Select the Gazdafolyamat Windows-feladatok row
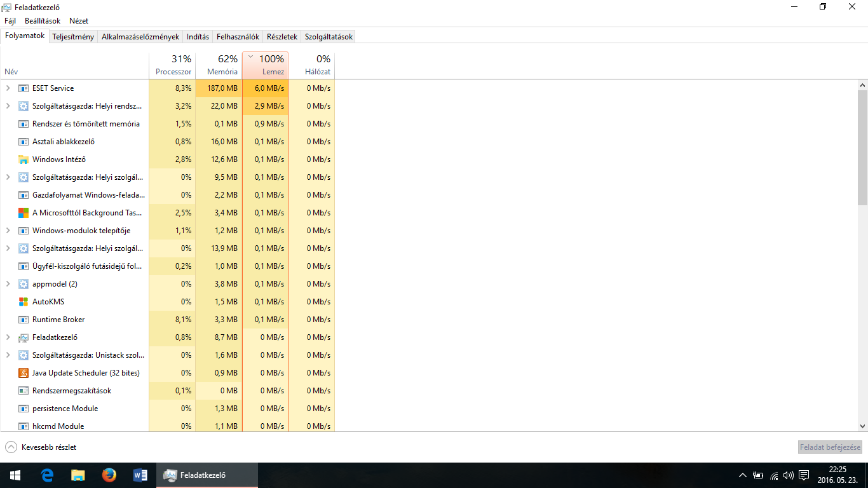Image resolution: width=868 pixels, height=488 pixels. coord(167,195)
